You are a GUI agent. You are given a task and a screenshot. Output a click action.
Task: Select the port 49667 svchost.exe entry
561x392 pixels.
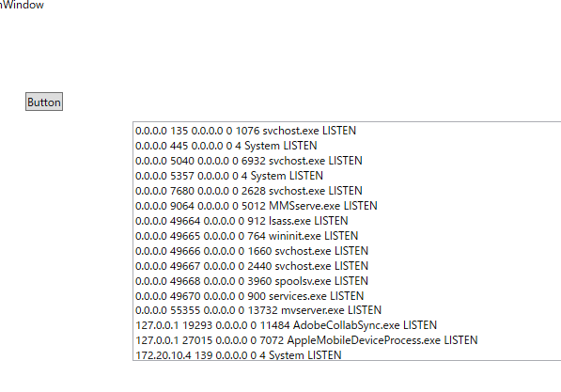click(347, 266)
